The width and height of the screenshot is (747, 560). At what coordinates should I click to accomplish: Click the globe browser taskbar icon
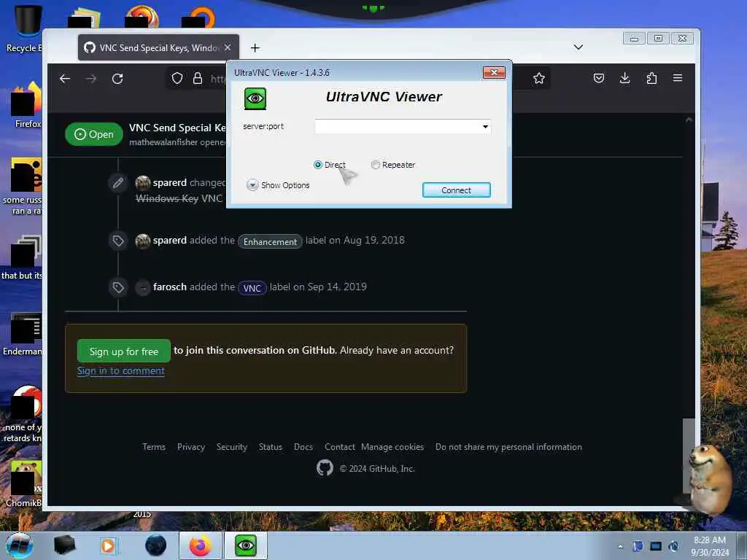point(156,545)
